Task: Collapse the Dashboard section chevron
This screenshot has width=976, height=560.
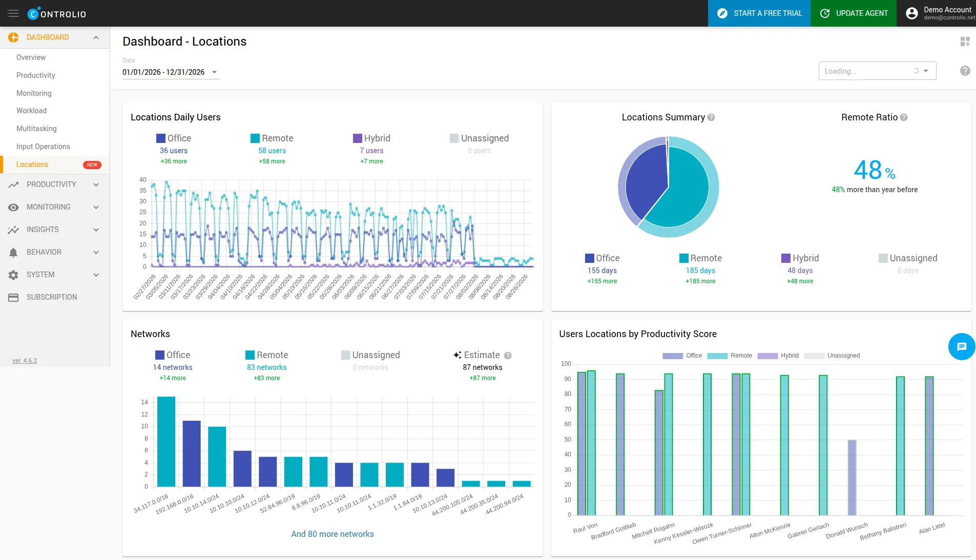Action: coord(96,37)
